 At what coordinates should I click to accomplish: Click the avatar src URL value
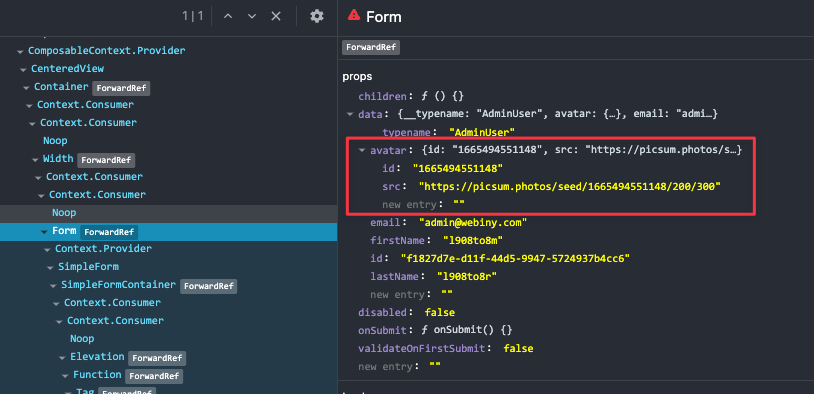570,186
